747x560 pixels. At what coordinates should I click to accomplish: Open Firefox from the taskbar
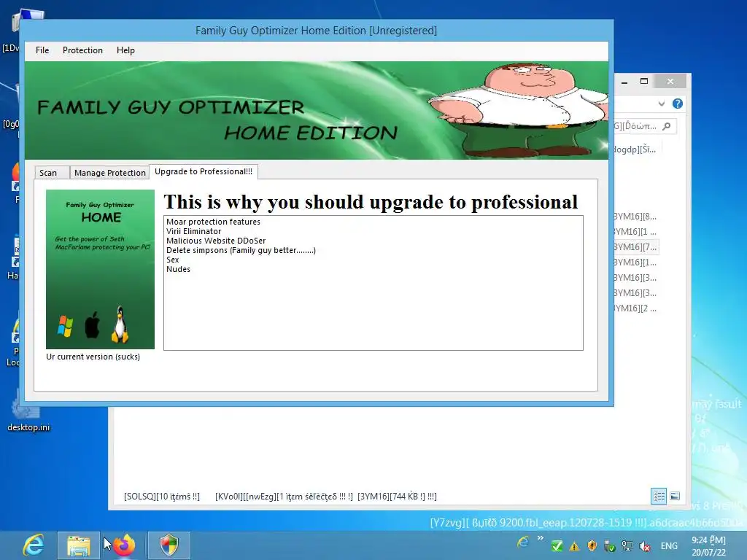pos(124,545)
